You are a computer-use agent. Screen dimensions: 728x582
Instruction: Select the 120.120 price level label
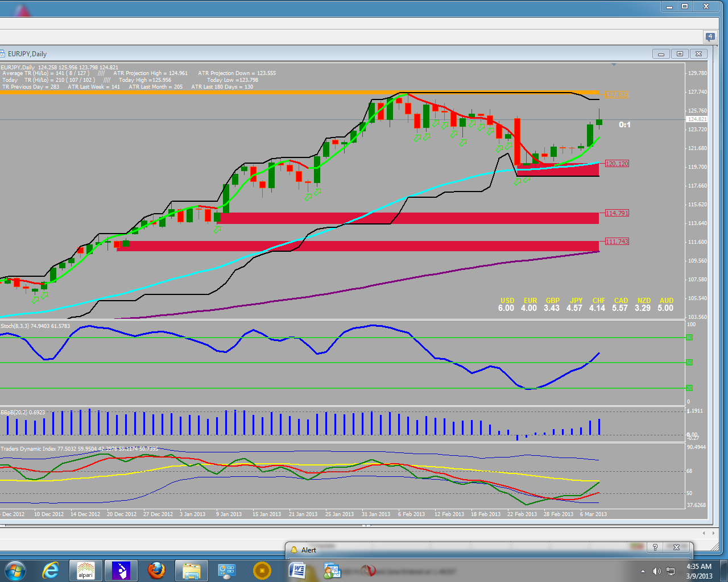point(617,164)
